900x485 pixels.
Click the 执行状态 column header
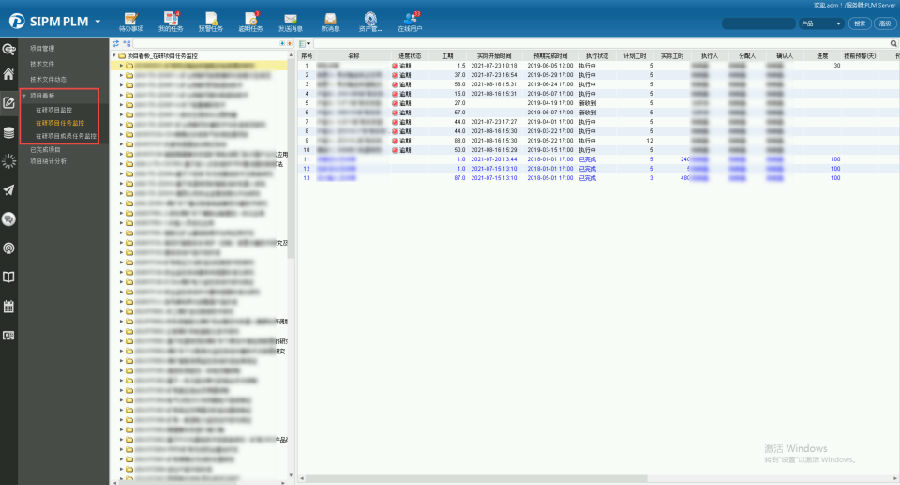(596, 56)
